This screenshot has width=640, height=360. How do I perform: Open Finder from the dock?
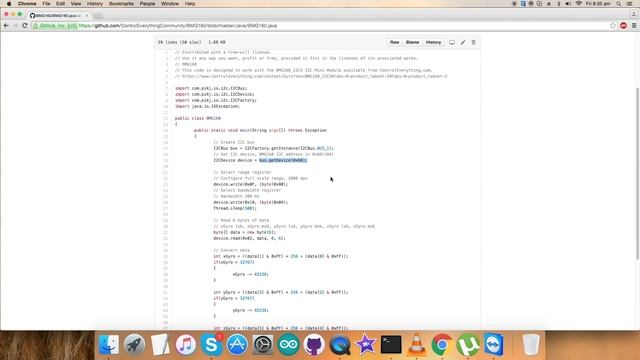(109, 344)
